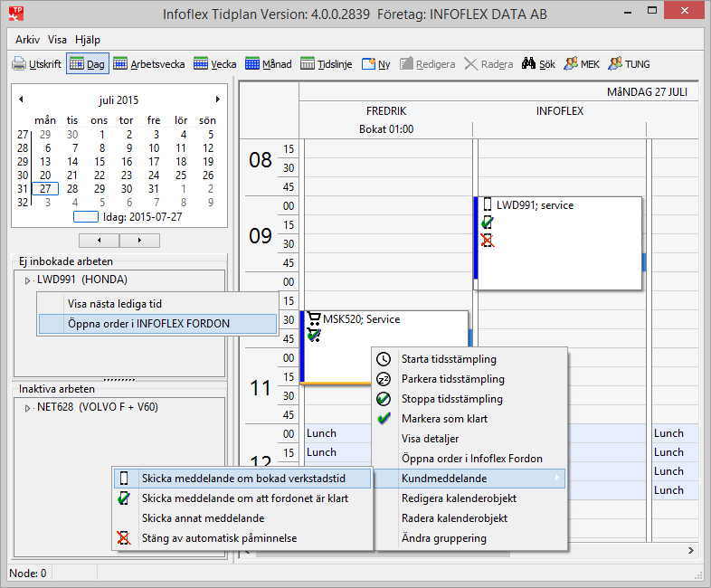Switch to Dag view
The width and height of the screenshot is (711, 588).
[88, 64]
